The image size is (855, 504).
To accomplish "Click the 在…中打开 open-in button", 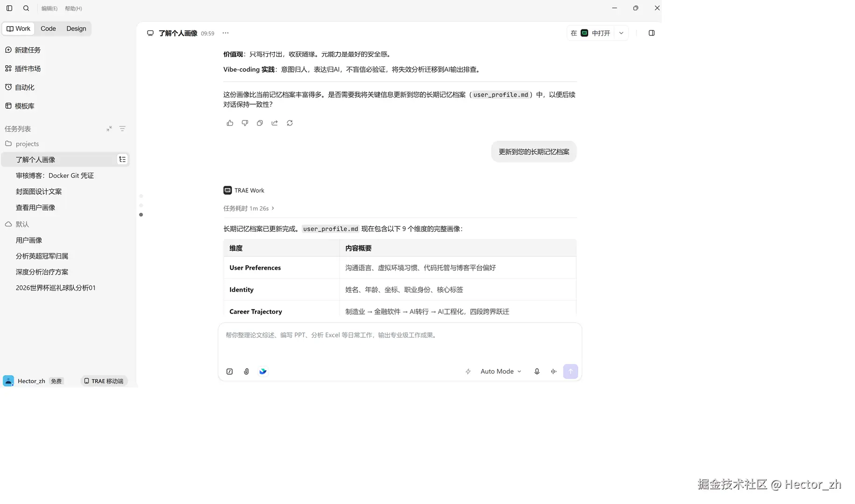I will tap(591, 33).
